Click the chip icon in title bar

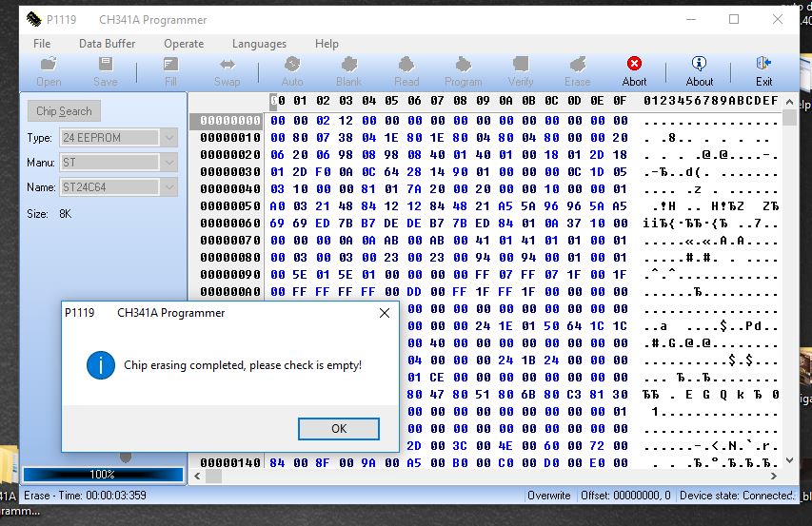click(33, 20)
